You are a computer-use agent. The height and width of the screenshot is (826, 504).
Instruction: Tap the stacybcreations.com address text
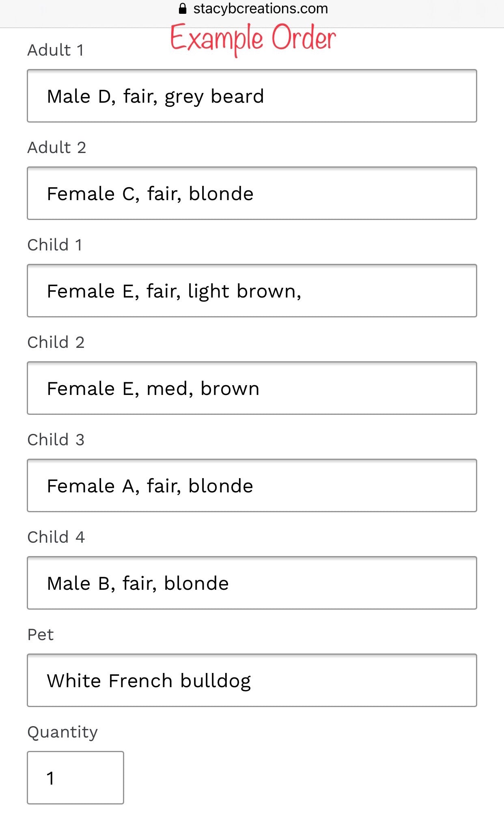(x=261, y=9)
